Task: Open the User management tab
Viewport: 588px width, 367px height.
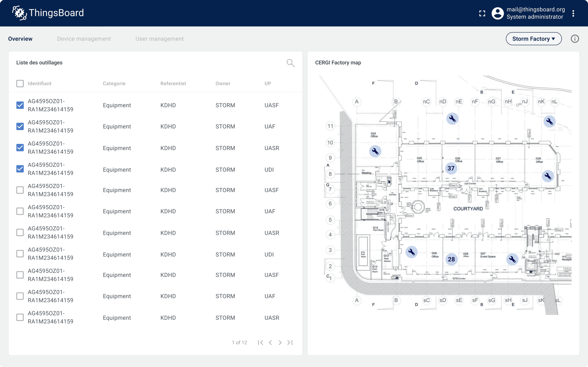Action: pos(160,39)
